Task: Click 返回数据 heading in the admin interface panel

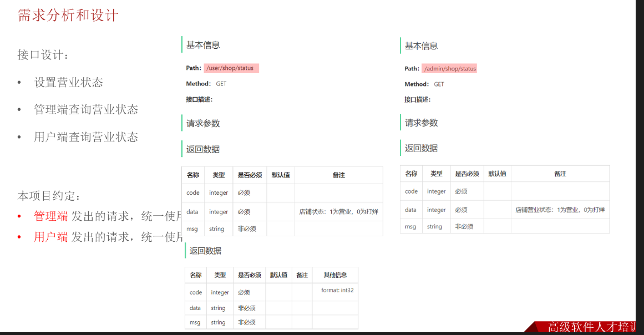Action: pos(422,148)
